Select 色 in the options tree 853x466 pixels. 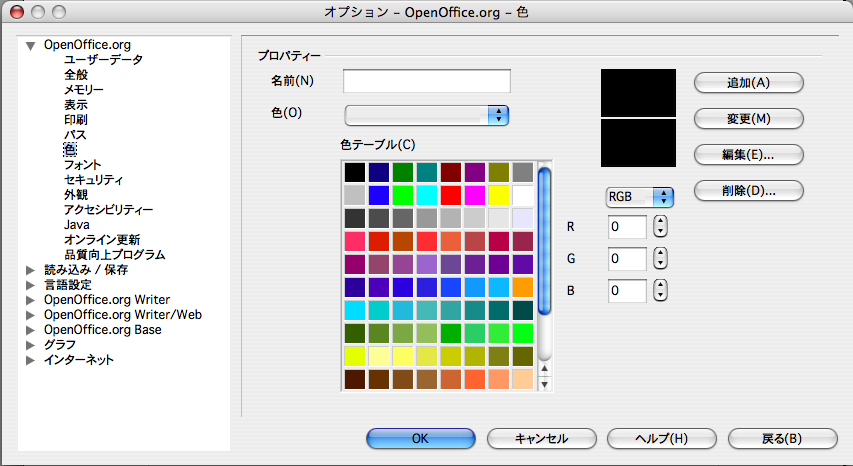[70, 150]
